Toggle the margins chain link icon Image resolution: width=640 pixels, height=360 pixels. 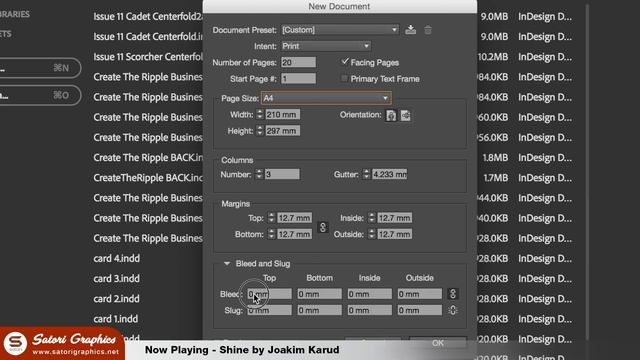click(322, 227)
